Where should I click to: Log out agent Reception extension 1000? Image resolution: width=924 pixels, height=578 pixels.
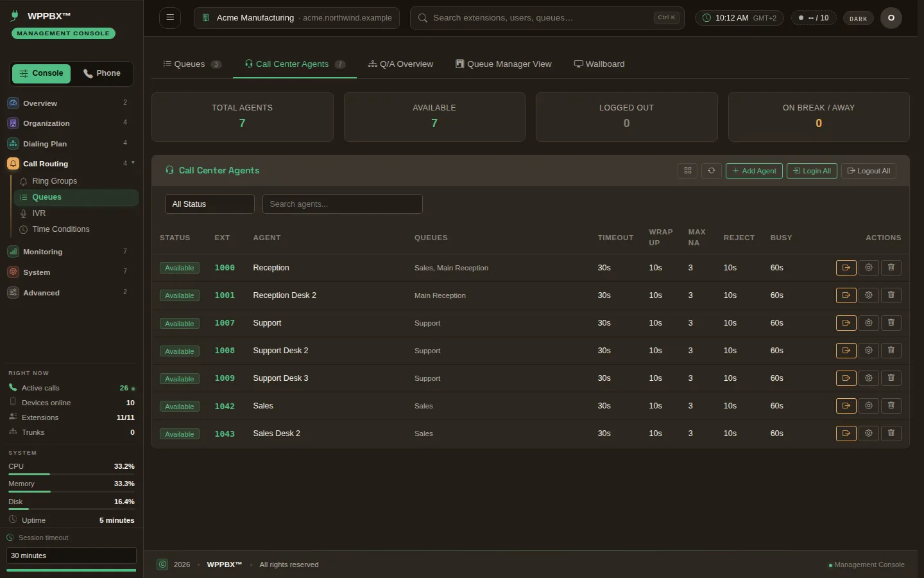[x=846, y=268]
